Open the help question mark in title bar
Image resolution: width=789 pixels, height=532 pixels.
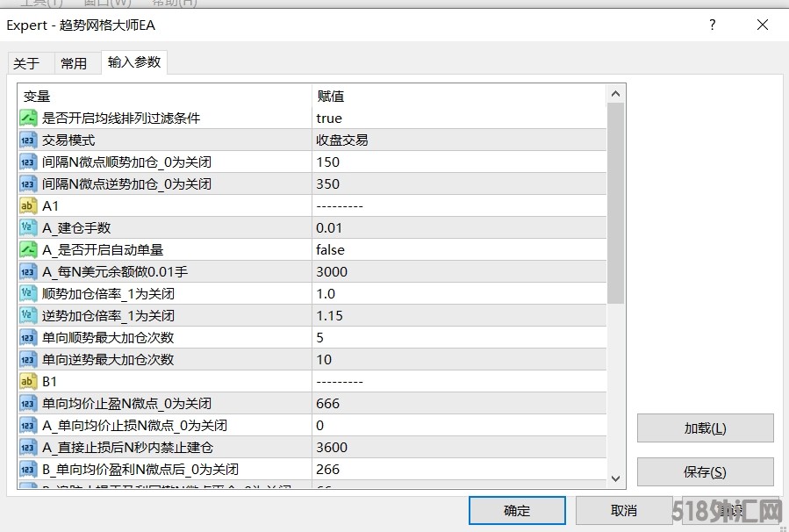[x=712, y=25]
